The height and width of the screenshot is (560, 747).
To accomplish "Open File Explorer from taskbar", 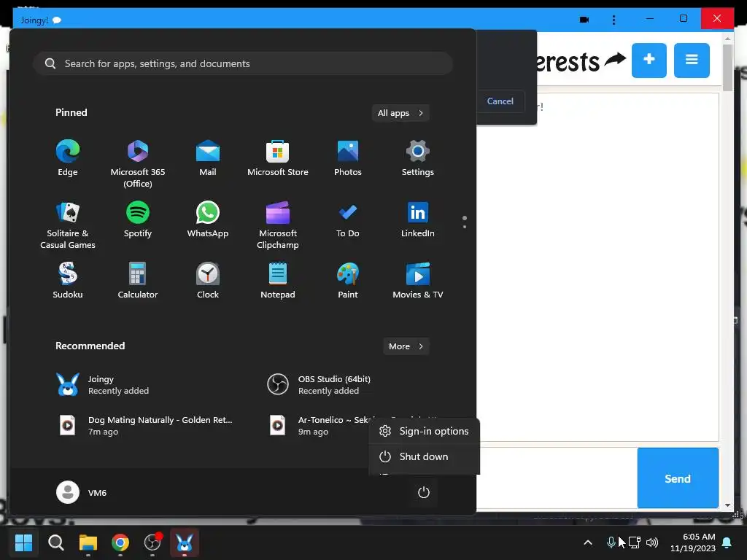I will tap(88, 542).
